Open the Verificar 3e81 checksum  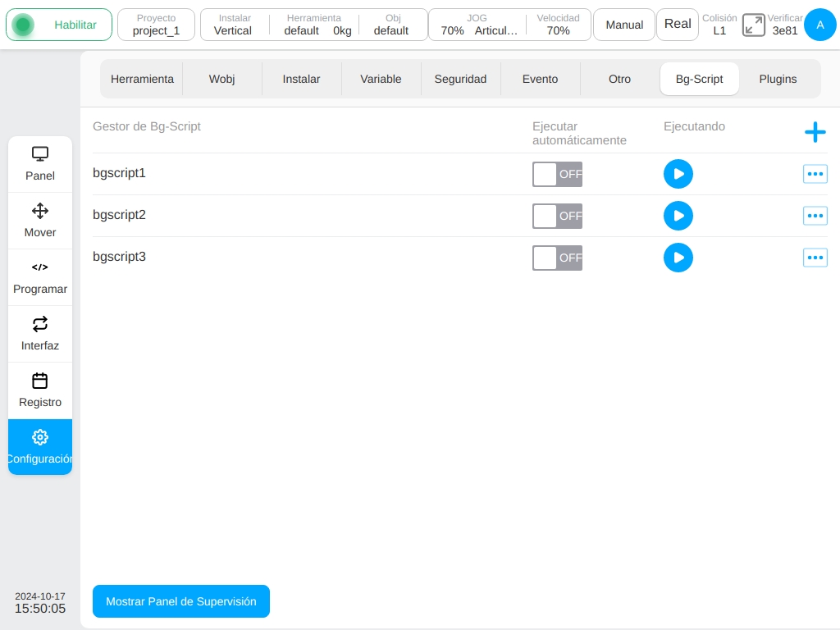pos(785,25)
